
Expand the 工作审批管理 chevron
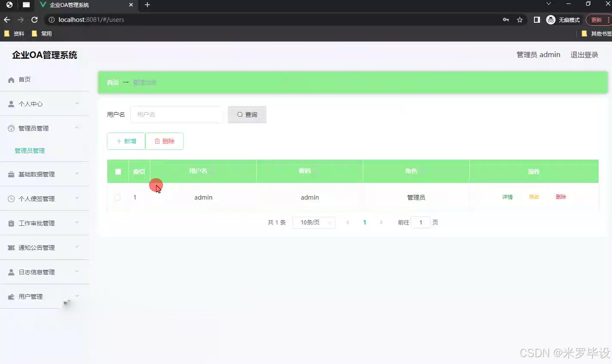tap(77, 222)
